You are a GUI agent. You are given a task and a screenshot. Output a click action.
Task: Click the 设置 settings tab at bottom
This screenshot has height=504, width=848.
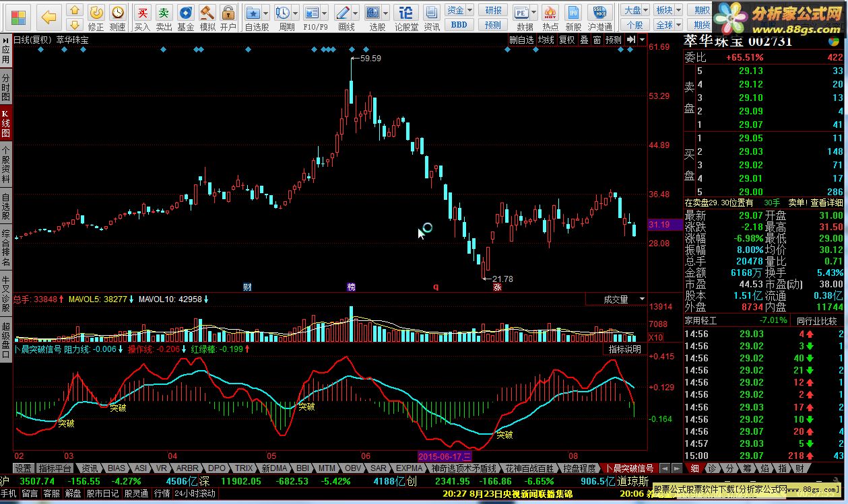(x=24, y=468)
